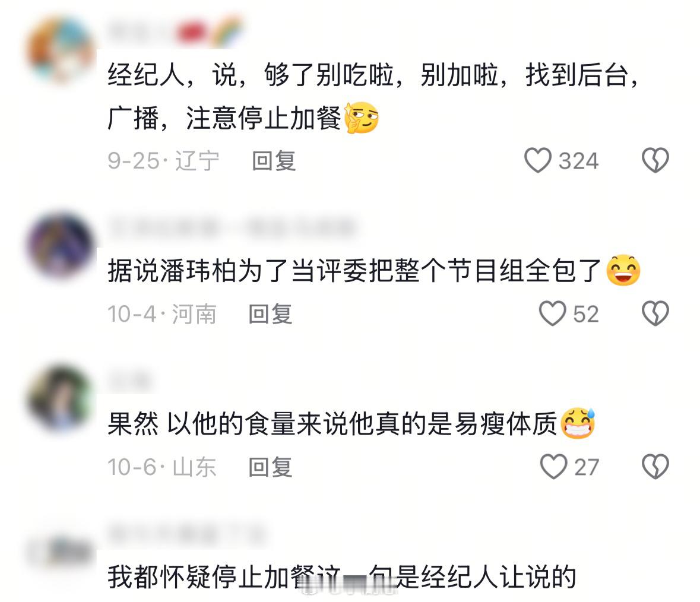This screenshot has height=602, width=700.
Task: Select the comment 我都怀疑停止加餐
Action: (x=341, y=576)
